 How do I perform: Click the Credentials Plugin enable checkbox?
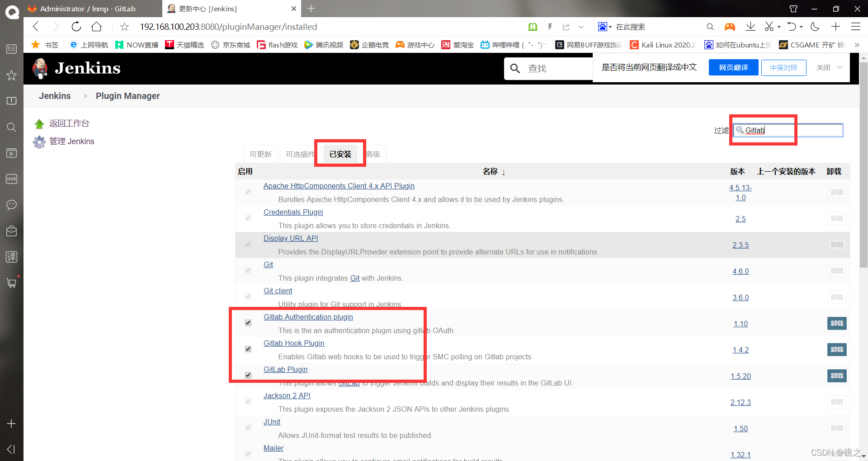click(x=248, y=218)
